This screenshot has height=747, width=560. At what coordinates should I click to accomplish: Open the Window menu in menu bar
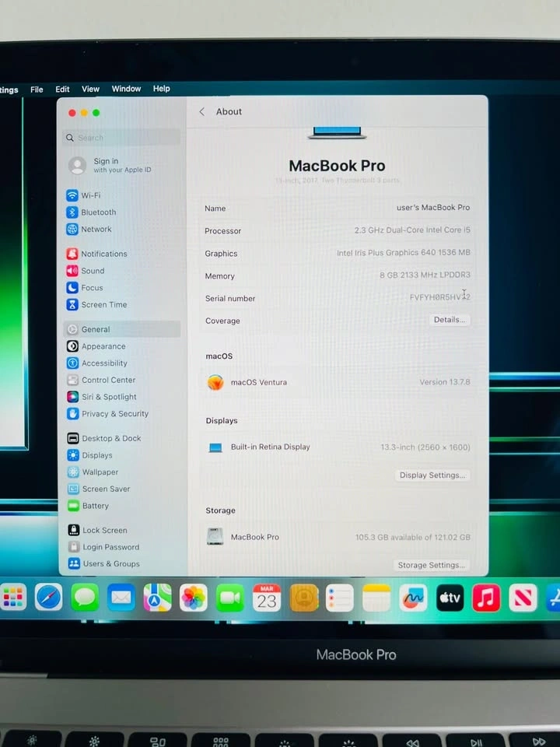tap(126, 89)
